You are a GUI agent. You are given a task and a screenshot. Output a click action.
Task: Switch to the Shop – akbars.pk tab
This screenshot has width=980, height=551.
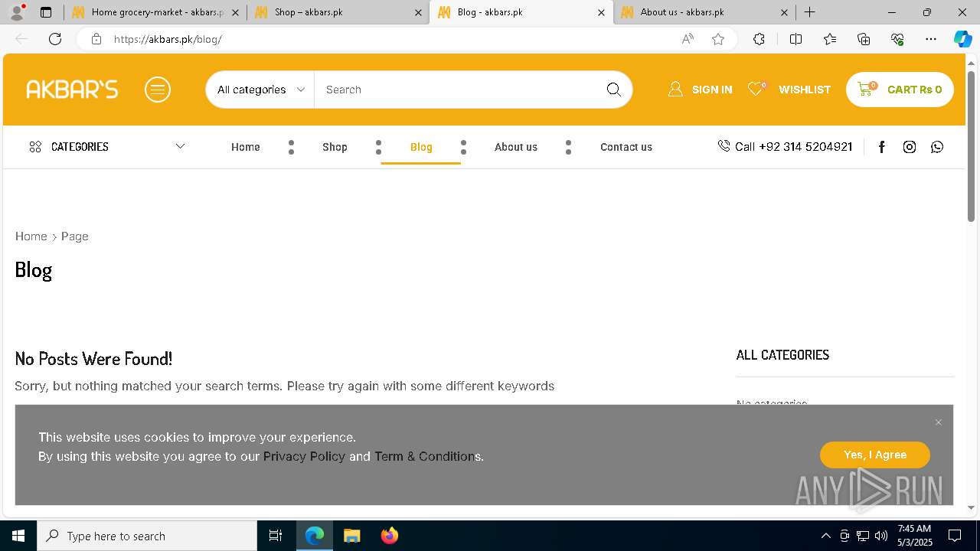pyautogui.click(x=337, y=12)
